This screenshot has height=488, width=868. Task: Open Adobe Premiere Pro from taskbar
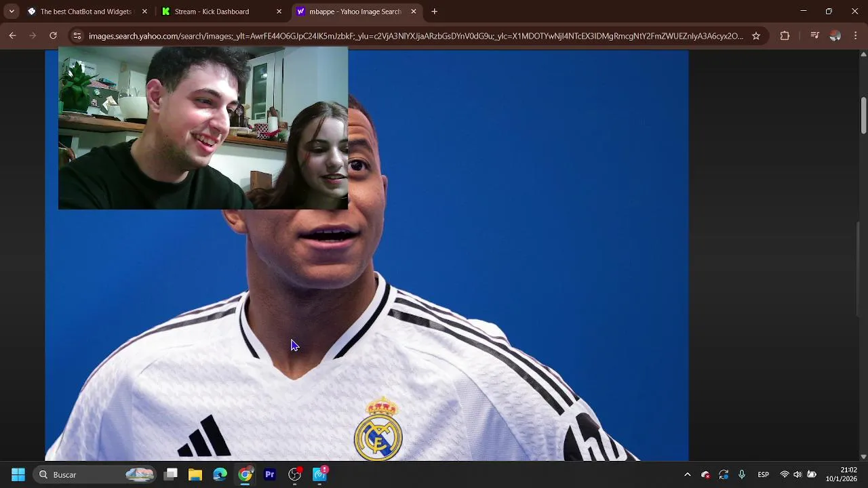[x=270, y=474]
